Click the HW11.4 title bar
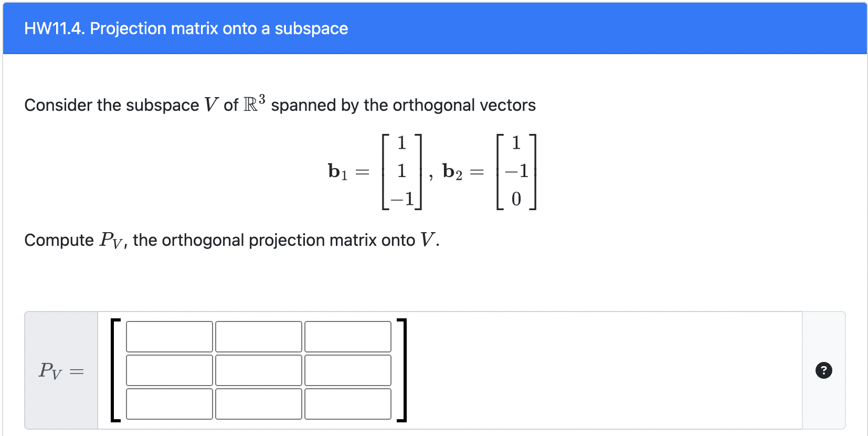Image resolution: width=868 pixels, height=436 pixels. 186,28
